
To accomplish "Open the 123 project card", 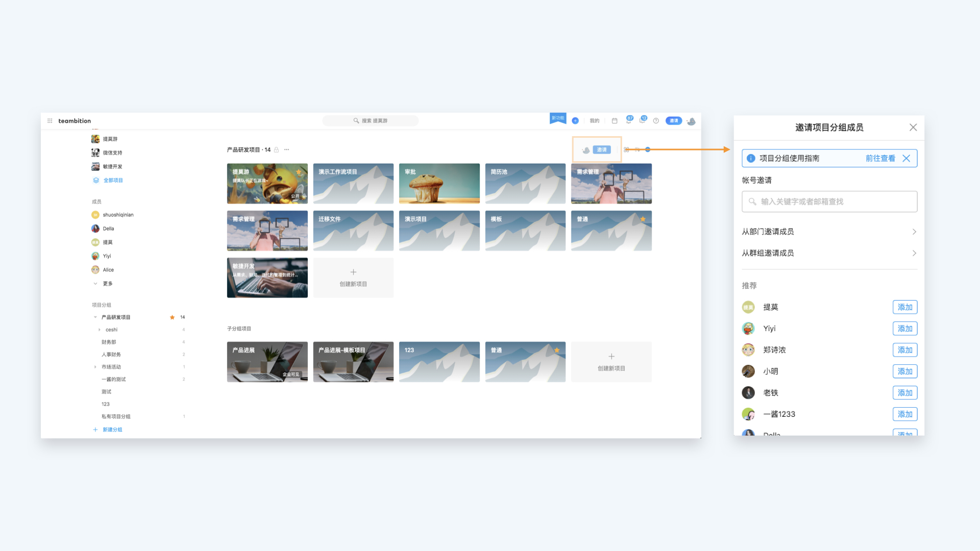I will pos(439,362).
